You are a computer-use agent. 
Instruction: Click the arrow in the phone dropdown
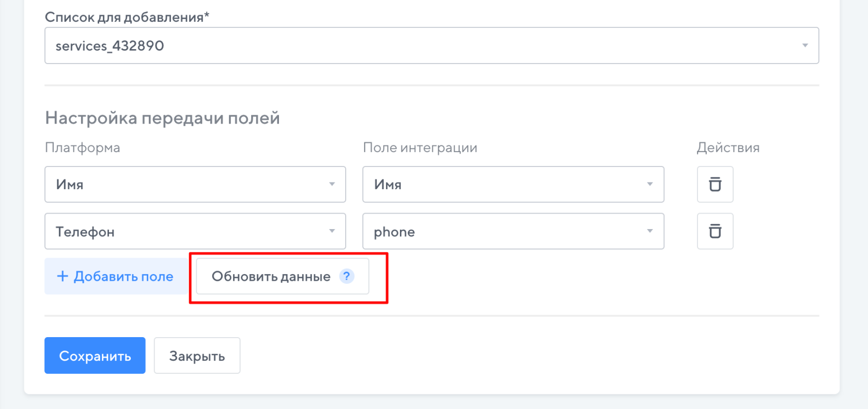point(649,231)
